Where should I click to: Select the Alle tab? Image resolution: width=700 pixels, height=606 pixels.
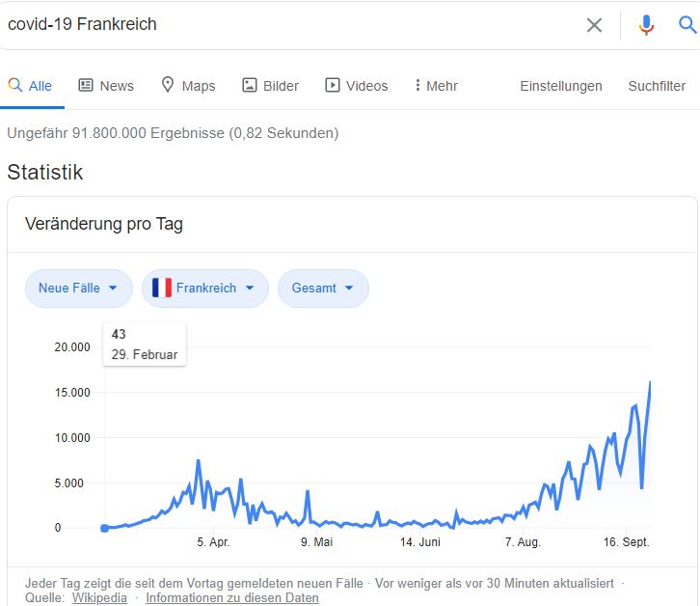pyautogui.click(x=30, y=85)
